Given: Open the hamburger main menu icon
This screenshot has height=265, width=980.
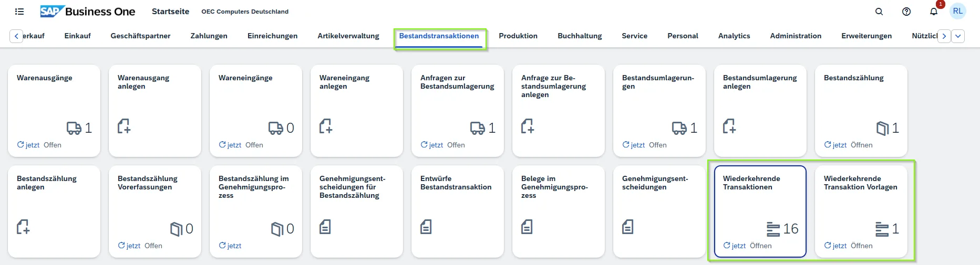Looking at the screenshot, I should pos(19,12).
